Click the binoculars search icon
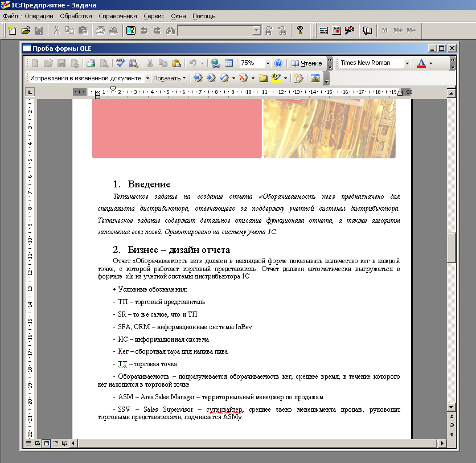The image size is (476, 463). 170,30
